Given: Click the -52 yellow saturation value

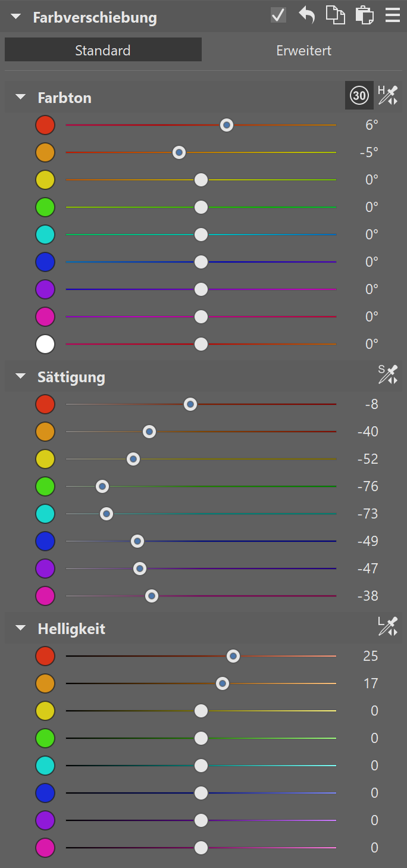Looking at the screenshot, I should click(x=368, y=459).
